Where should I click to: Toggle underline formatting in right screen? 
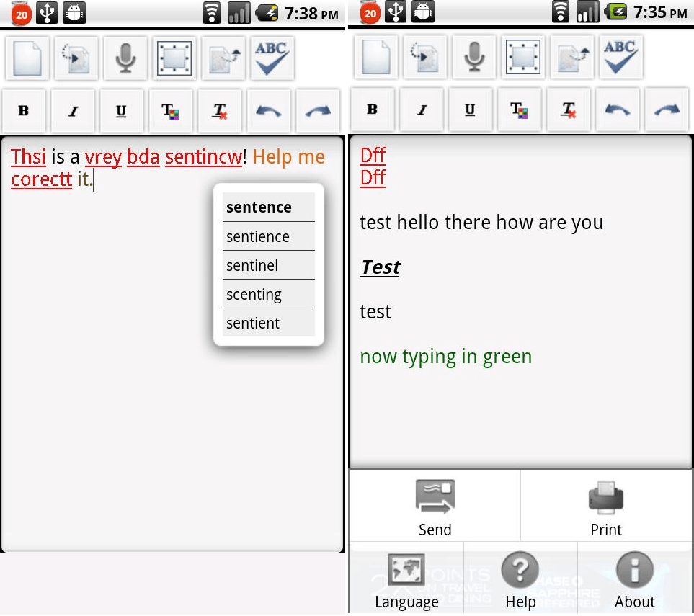click(471, 110)
